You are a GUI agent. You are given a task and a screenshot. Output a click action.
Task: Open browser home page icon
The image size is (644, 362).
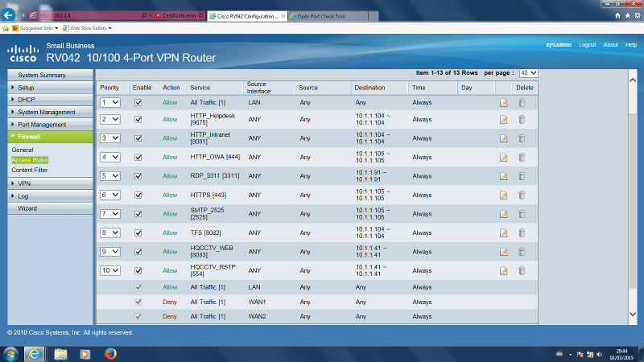(617, 15)
